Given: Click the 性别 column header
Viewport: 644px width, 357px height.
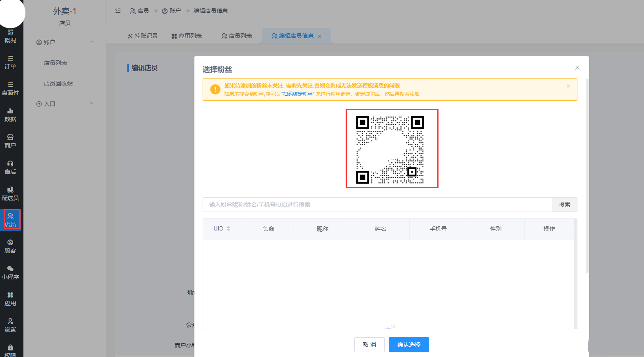Looking at the screenshot, I should pyautogui.click(x=496, y=229).
